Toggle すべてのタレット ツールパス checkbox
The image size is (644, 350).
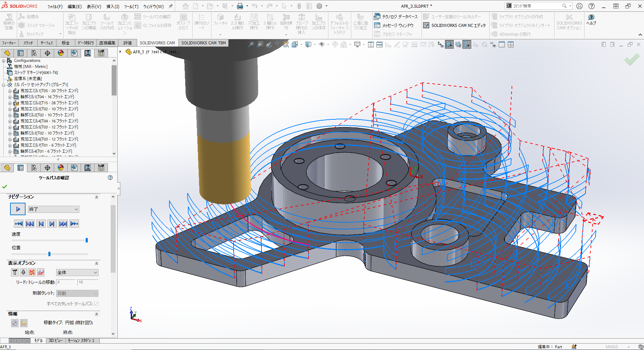point(96,304)
